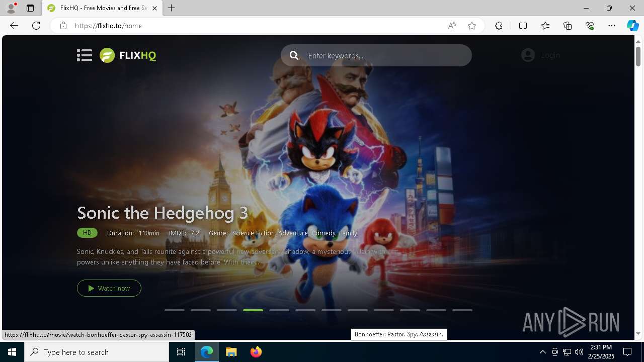
Task: Open File Explorer from taskbar
Action: (231, 352)
